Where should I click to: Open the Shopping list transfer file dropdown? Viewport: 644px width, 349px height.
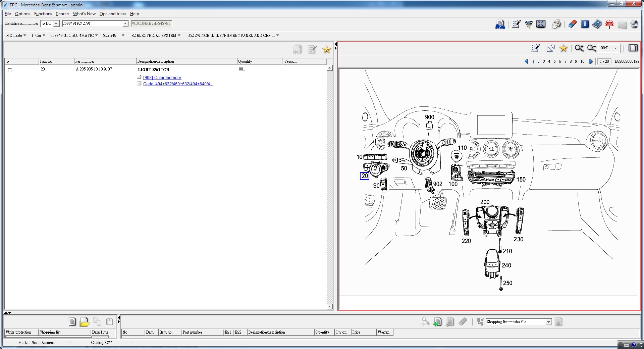548,322
